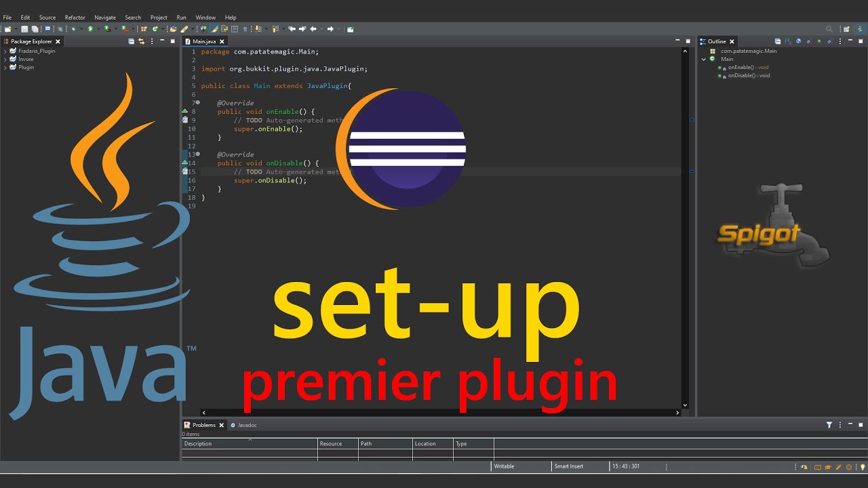
Task: Toggle Hide Local Types in Outline
Action: pos(829,41)
